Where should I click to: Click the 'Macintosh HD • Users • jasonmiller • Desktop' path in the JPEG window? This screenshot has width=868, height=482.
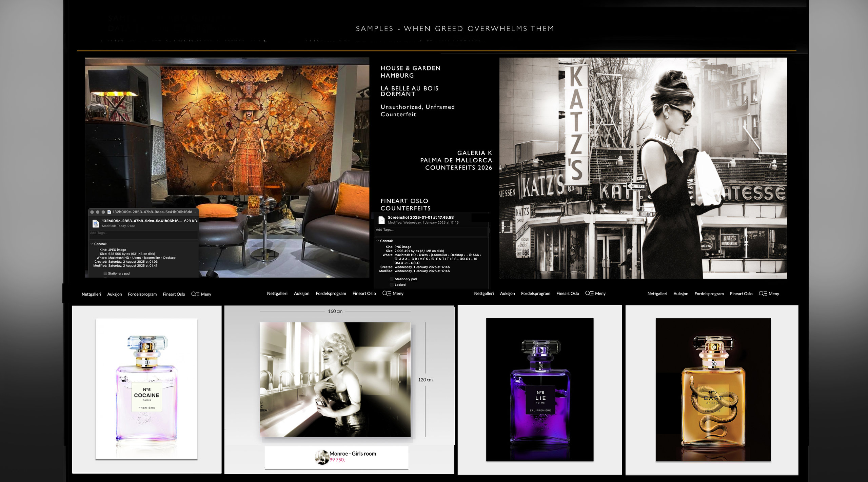(x=142, y=258)
